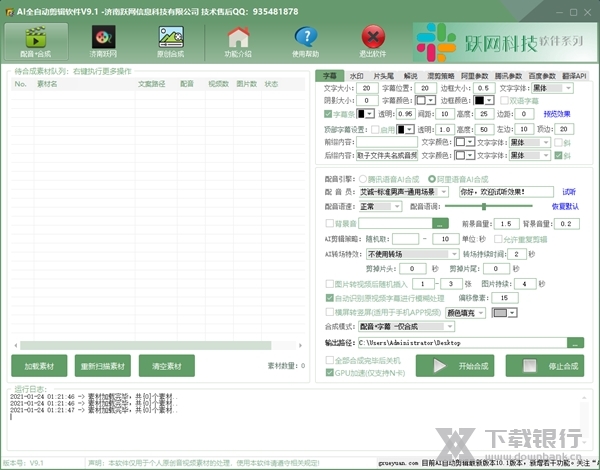Screen dimensions: 600x470
Task: Click the red 退出软件 icon
Action: pyautogui.click(x=373, y=37)
